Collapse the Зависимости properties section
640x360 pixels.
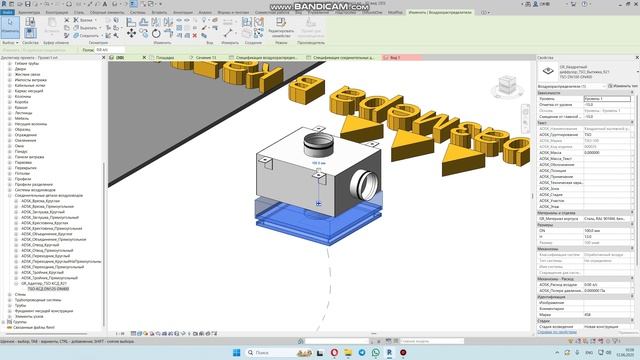(632, 93)
